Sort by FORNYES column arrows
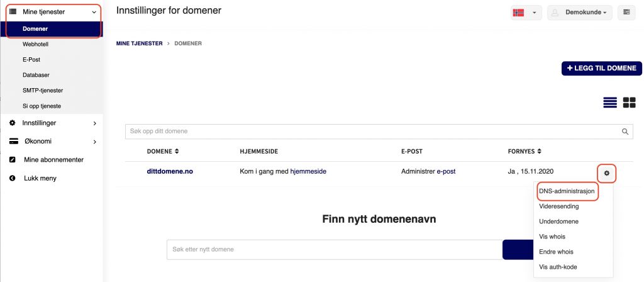 [539, 151]
